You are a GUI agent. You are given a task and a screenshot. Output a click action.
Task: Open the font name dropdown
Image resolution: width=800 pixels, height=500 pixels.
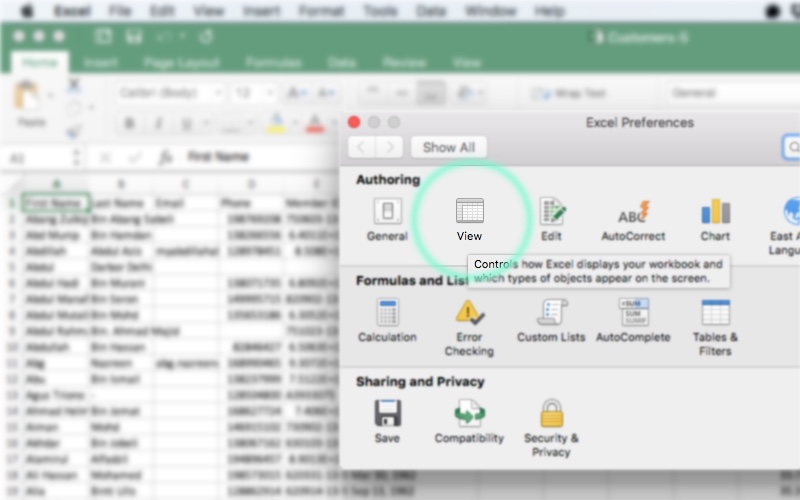218,93
